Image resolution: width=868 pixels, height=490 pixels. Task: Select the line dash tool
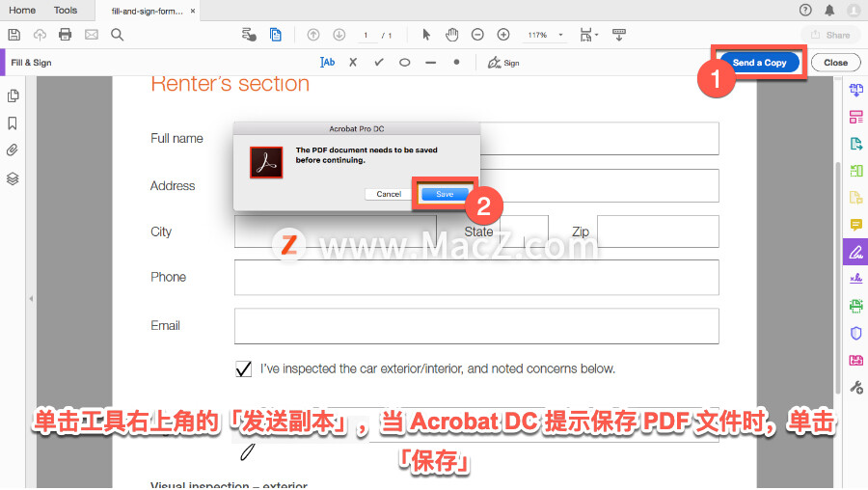pyautogui.click(x=431, y=63)
